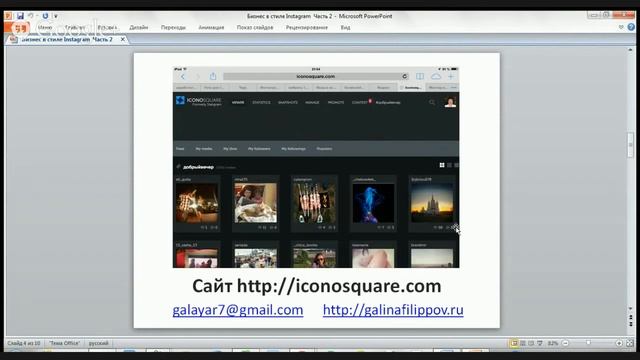Open the http://galinafilippov.ru link

[x=393, y=310]
